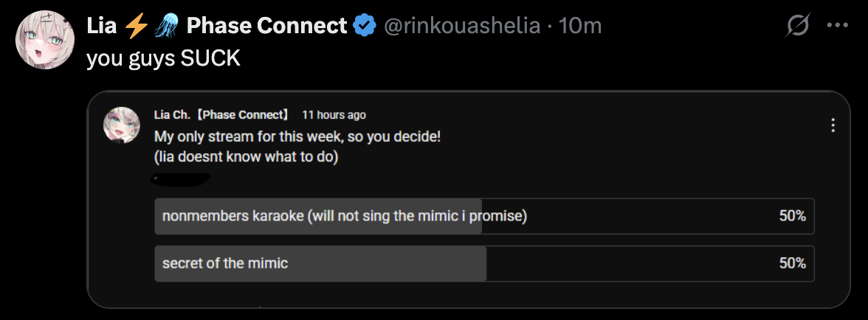
Task: Click the "11 hours ago" post timestamp
Action: pos(334,115)
